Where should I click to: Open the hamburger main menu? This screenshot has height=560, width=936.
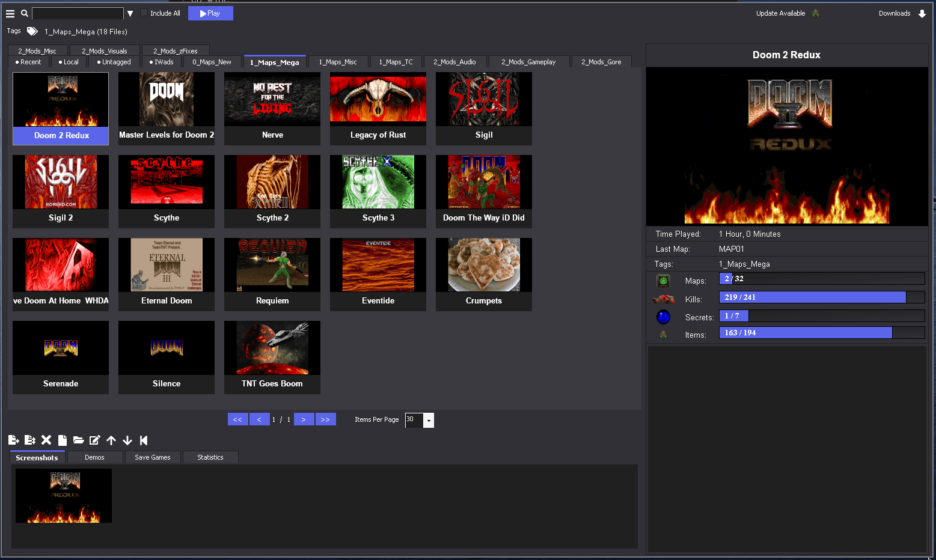(10, 13)
